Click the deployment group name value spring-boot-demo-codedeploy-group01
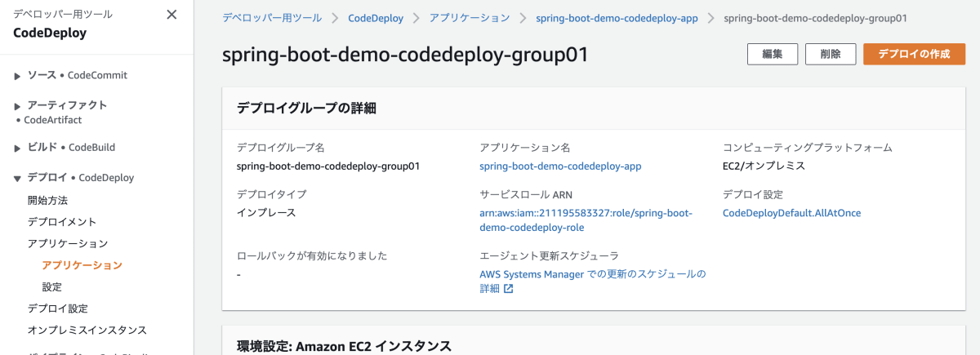Image resolution: width=980 pixels, height=355 pixels. pyautogui.click(x=328, y=166)
